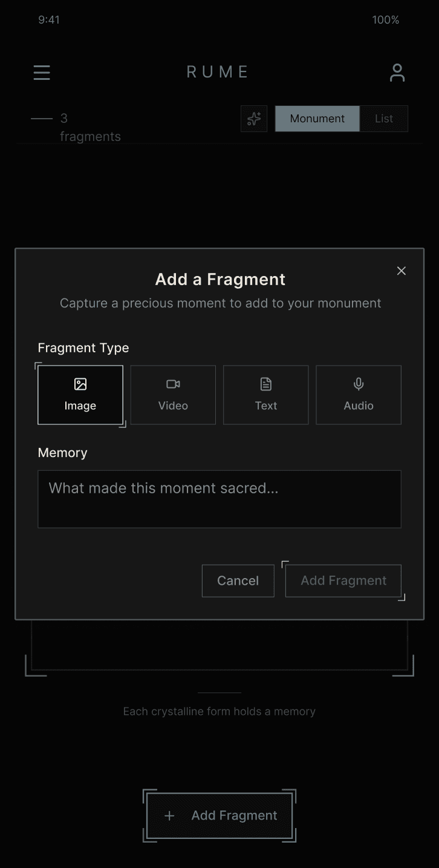The height and width of the screenshot is (868, 439).
Task: Click the picture icon in Image option
Action: 80,384
